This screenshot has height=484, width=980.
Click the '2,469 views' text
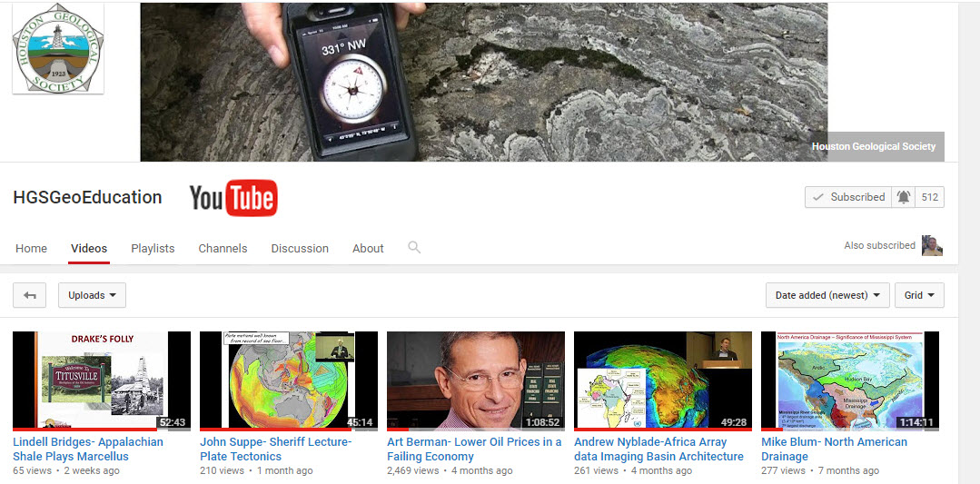pos(413,471)
